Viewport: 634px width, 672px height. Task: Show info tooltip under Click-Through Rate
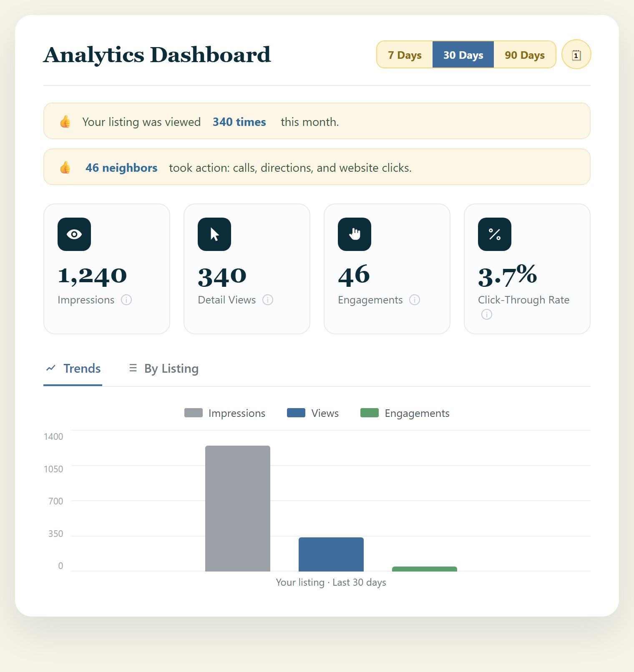(487, 314)
